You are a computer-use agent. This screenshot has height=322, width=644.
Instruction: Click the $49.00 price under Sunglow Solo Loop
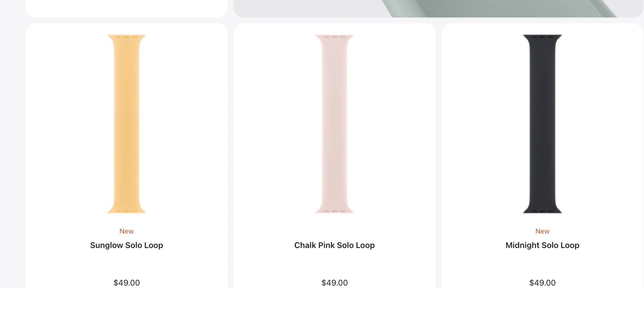pos(127,283)
